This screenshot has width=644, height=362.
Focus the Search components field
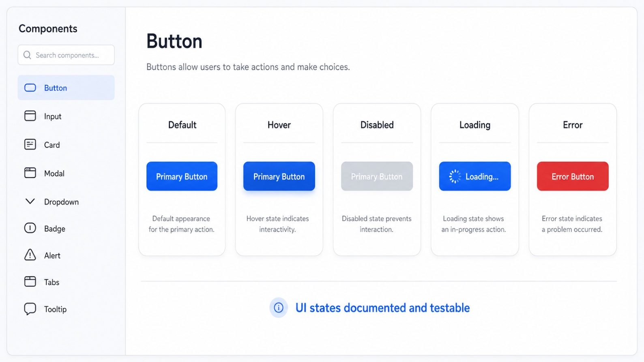pos(66,55)
